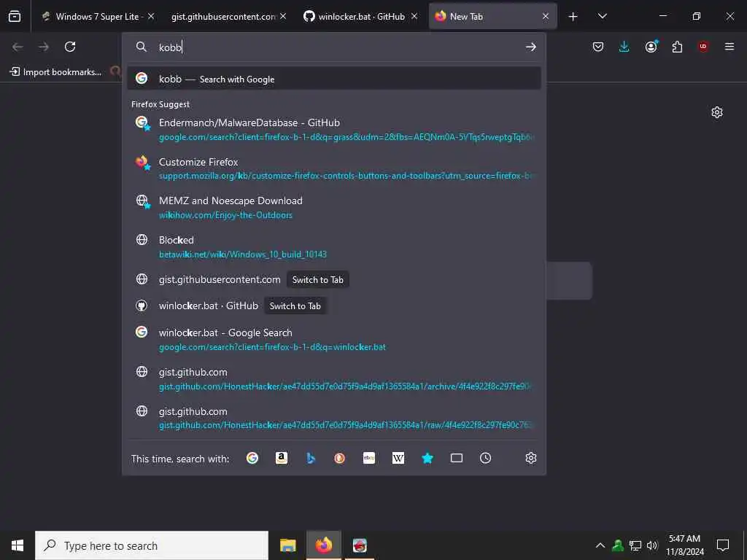The width and height of the screenshot is (747, 560).
Task: Click Switch to Tab for gist.githubusercontent.com
Action: click(318, 279)
